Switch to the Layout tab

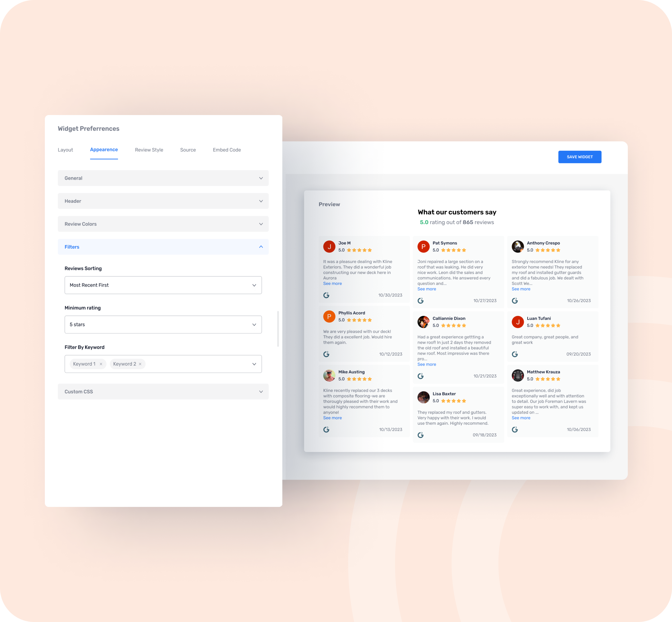click(x=65, y=150)
